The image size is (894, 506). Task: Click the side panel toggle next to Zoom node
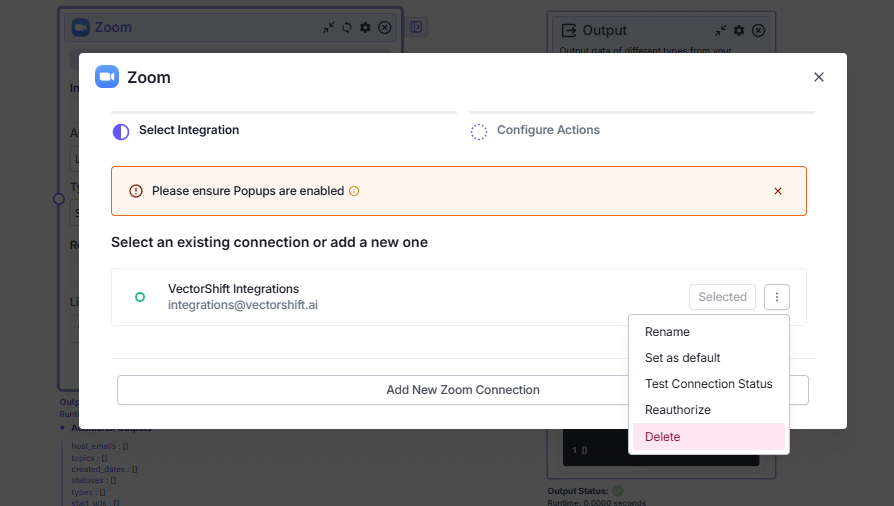pyautogui.click(x=416, y=27)
